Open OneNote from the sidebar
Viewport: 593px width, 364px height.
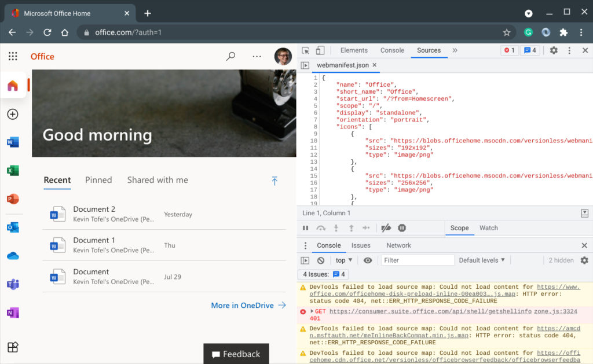point(13,312)
